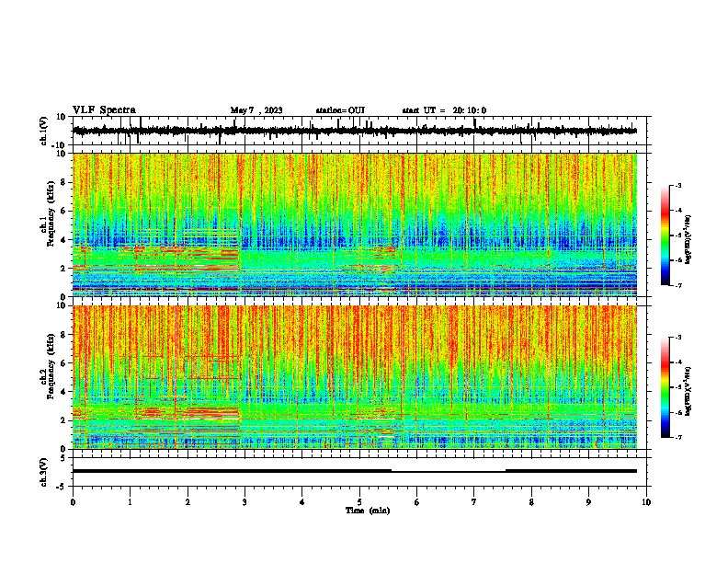Screen dimensions: 728x563
Task: Click the "10" tick on the time axis
Action: click(646, 502)
